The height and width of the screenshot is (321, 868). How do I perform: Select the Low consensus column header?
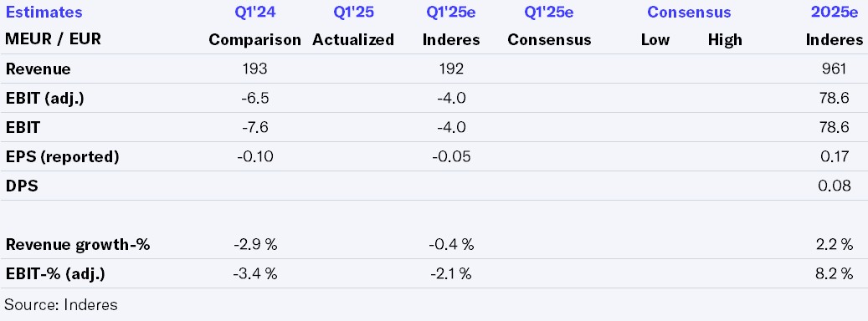655,40
